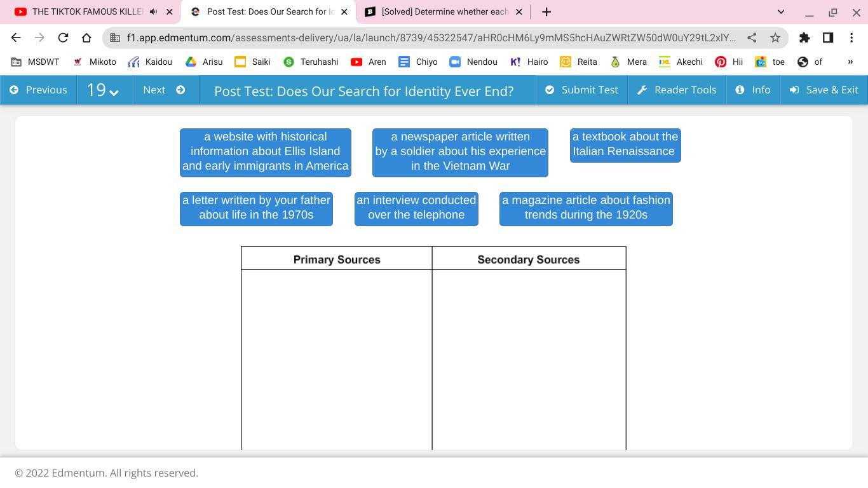Go to the Next question
Image resolution: width=868 pixels, height=488 pixels.
point(164,90)
